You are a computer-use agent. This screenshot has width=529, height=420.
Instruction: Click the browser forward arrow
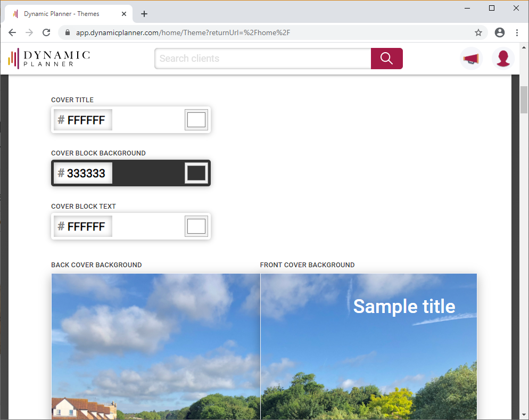coord(29,32)
